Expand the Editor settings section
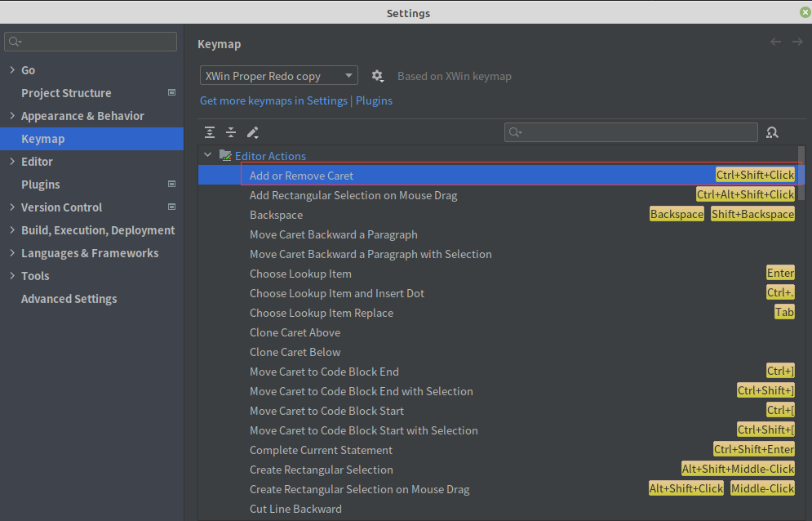 coord(12,161)
